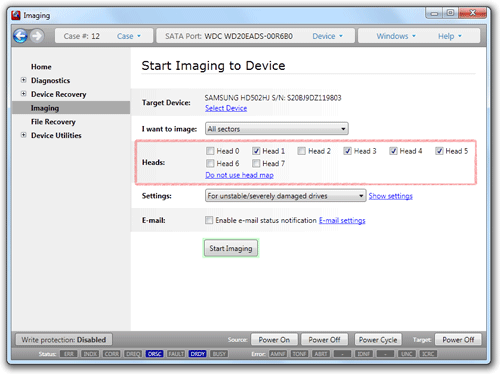Click source Power Off button

(324, 340)
